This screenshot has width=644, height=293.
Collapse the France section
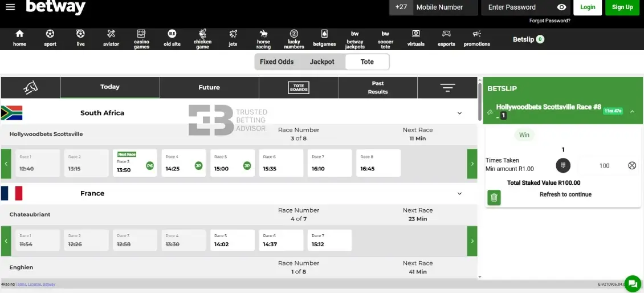pos(459,194)
